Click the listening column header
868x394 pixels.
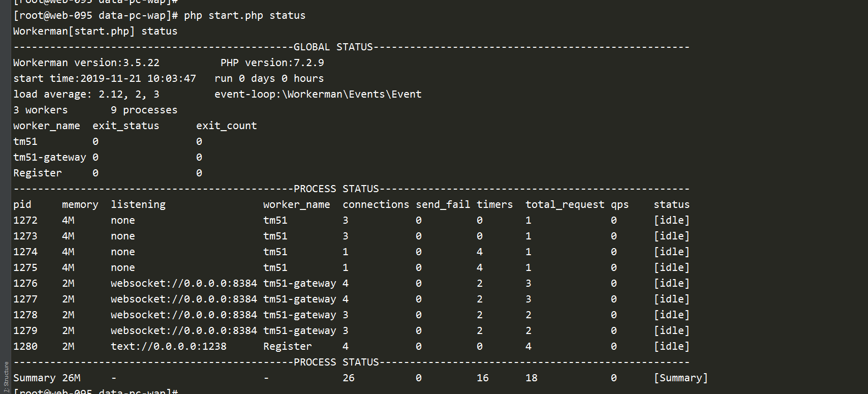click(138, 204)
